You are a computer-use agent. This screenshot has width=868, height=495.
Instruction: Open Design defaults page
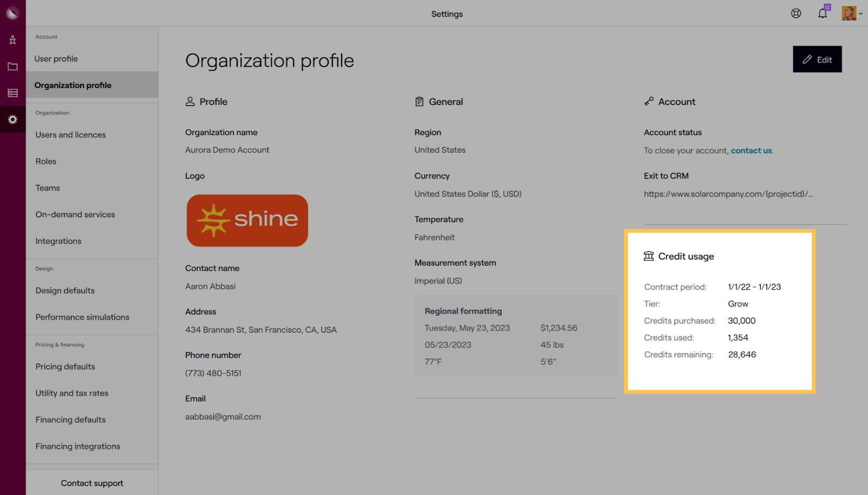[x=65, y=290]
